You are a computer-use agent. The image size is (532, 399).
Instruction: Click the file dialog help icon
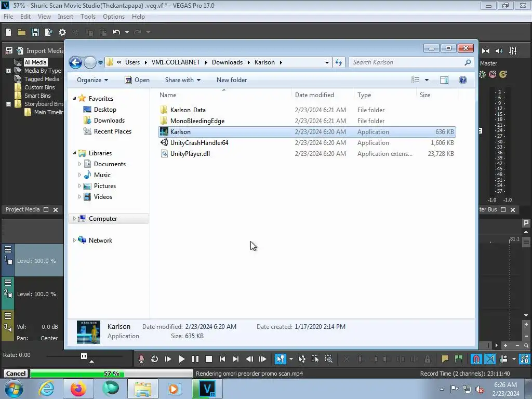(463, 80)
